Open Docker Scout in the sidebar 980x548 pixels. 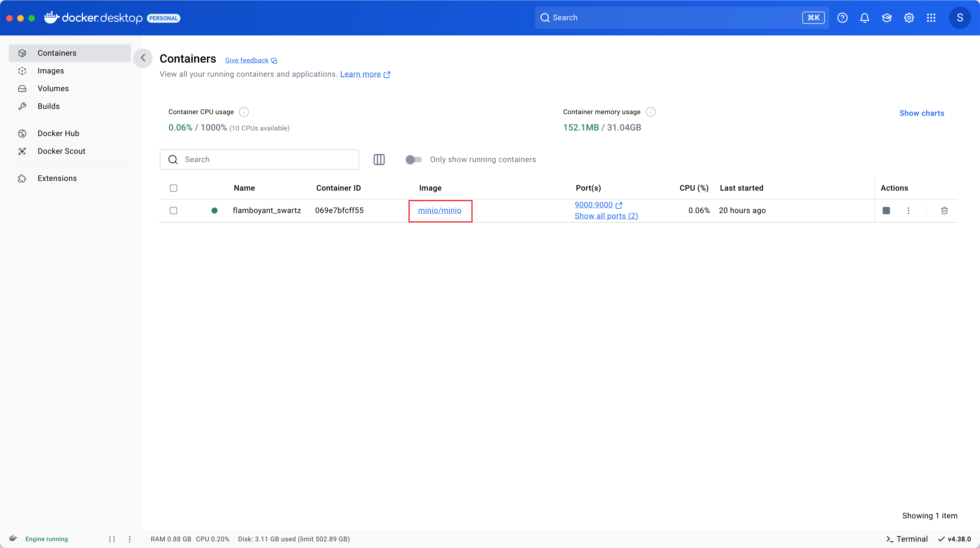point(70,151)
